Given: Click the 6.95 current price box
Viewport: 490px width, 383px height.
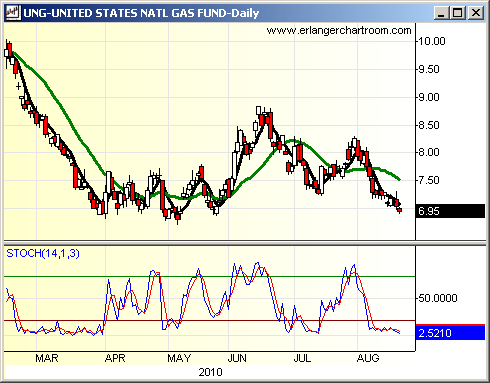Looking at the screenshot, I should click(x=451, y=211).
